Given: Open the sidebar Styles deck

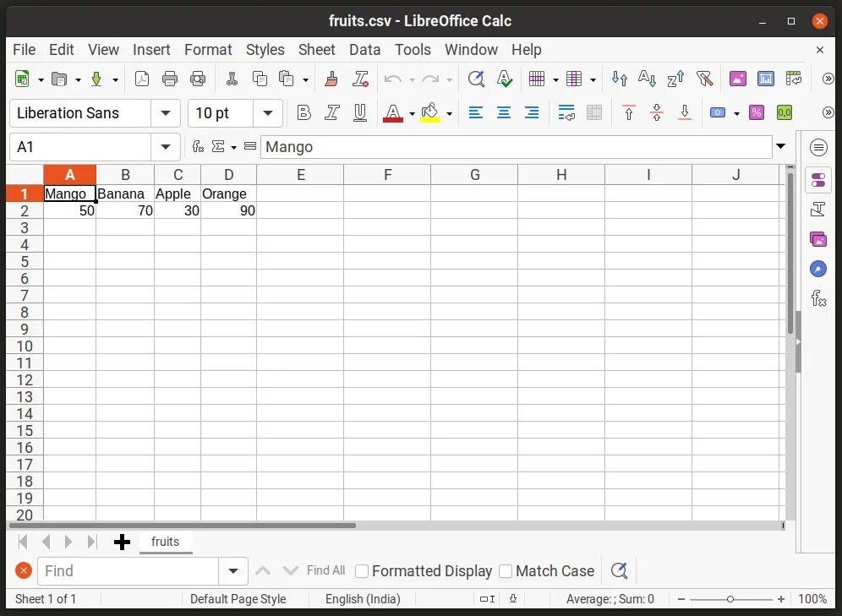Looking at the screenshot, I should coord(817,210).
